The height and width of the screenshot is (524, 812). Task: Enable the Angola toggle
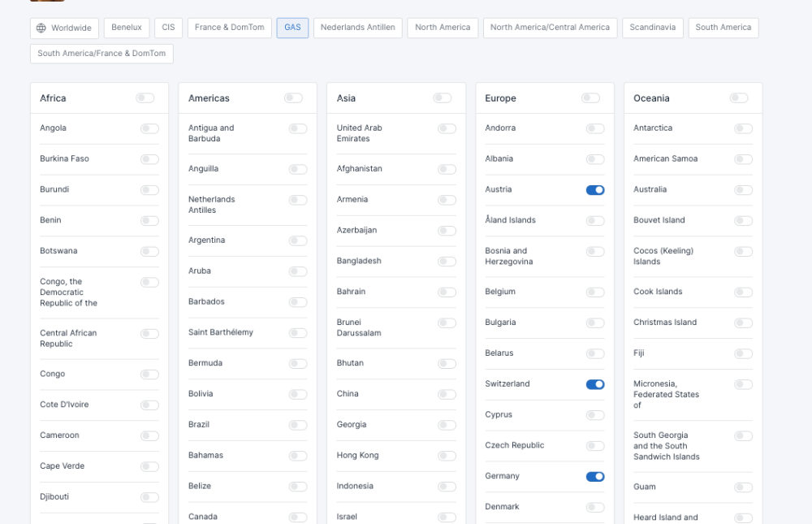(149, 128)
